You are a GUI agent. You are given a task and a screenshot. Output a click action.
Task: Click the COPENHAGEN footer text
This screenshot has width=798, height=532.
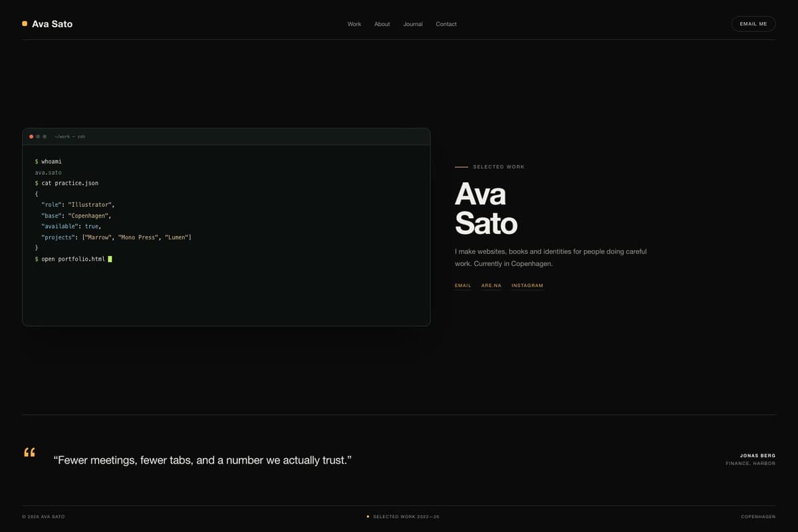click(758, 517)
